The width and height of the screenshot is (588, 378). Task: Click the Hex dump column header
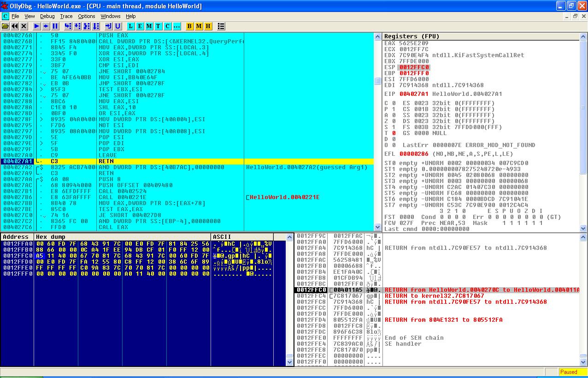(123, 237)
